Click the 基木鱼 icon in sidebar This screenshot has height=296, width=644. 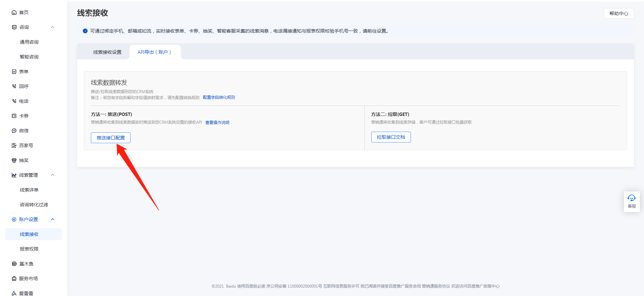coord(14,264)
